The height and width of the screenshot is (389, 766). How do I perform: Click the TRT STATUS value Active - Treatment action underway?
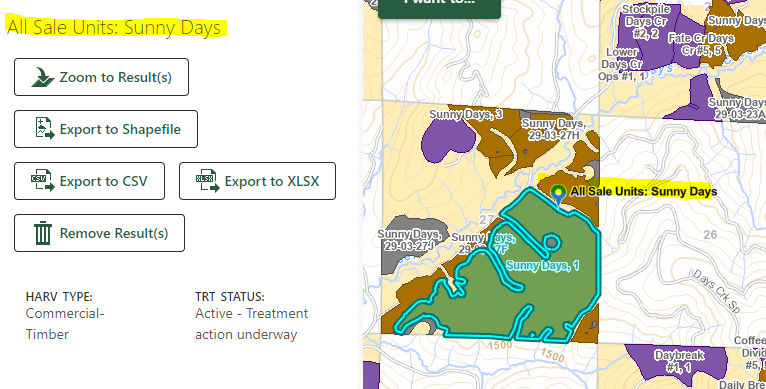pos(252,324)
